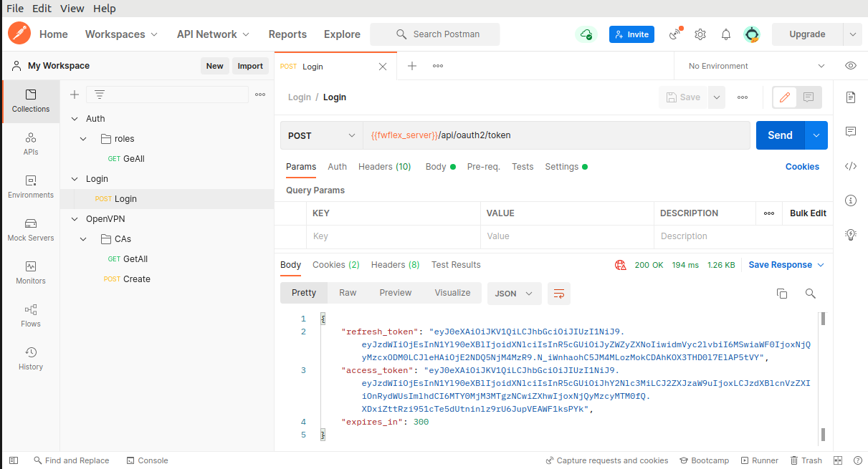Click the Import button
Screen dimensions: 868x469
click(x=250, y=66)
